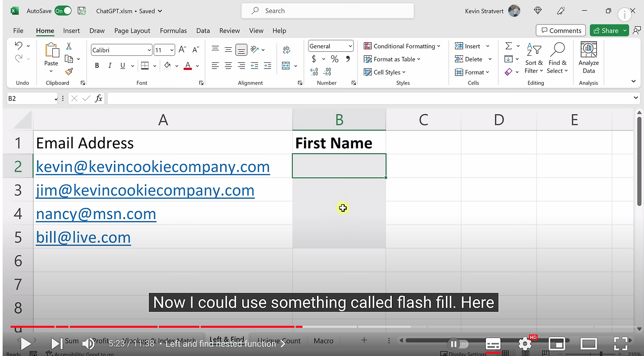This screenshot has height=356, width=644.
Task: Open the File menu
Action: [x=18, y=31]
